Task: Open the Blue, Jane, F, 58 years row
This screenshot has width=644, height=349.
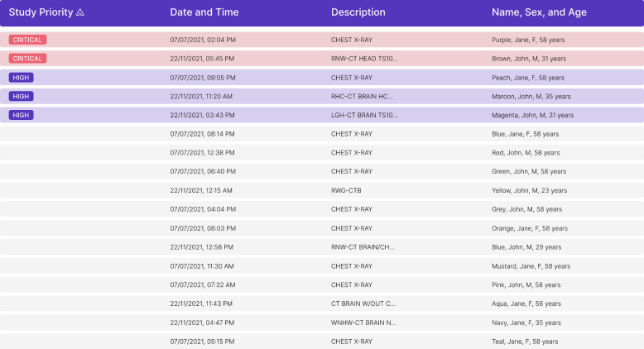Action: 525,134
